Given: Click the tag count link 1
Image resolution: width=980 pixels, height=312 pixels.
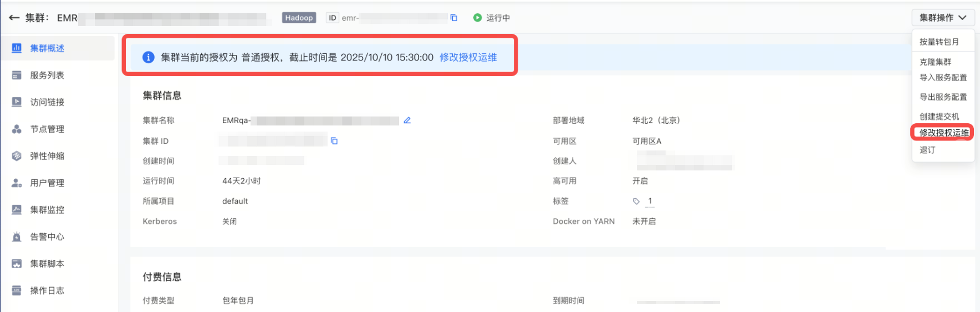Looking at the screenshot, I should click(x=650, y=201).
